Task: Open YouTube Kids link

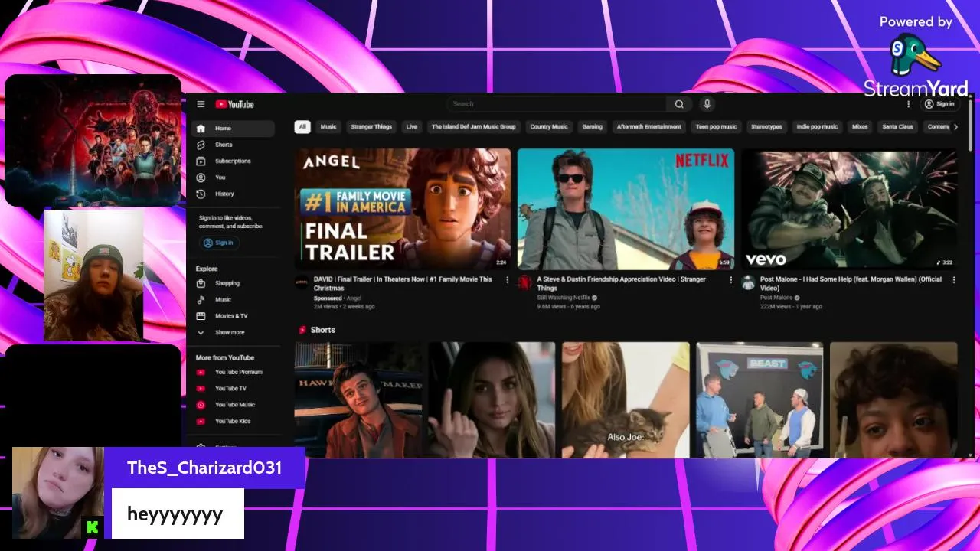Action: coord(233,421)
